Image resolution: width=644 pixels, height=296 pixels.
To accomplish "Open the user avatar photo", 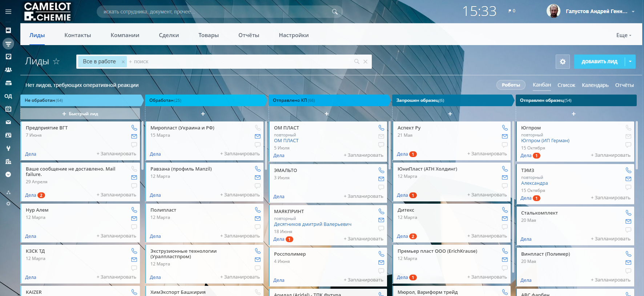I will point(554,11).
